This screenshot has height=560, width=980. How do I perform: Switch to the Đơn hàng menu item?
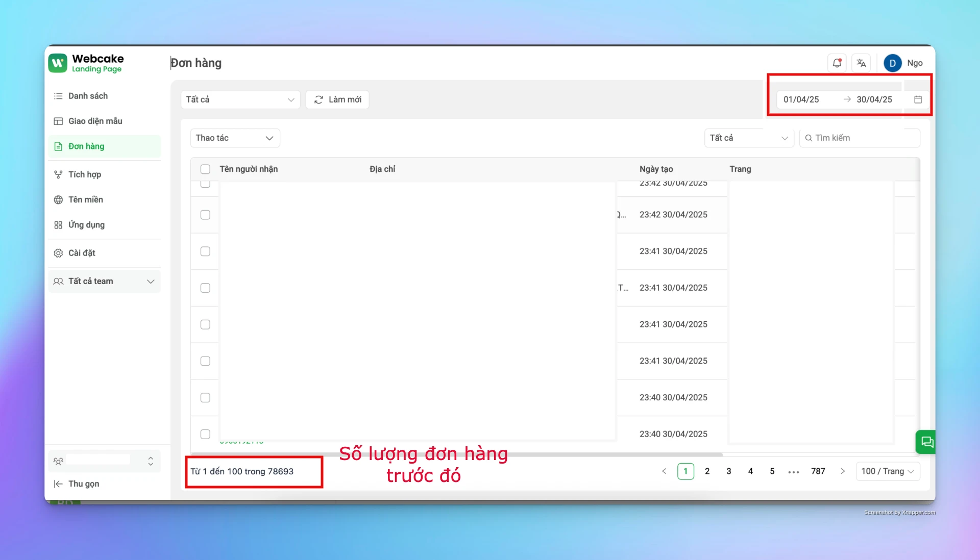click(x=87, y=146)
